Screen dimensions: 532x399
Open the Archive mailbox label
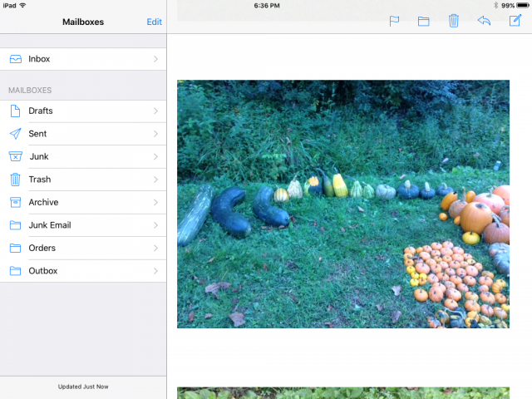[x=43, y=202]
